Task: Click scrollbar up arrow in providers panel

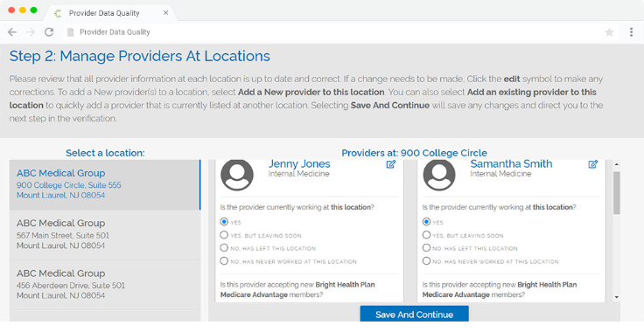Action: [617, 164]
